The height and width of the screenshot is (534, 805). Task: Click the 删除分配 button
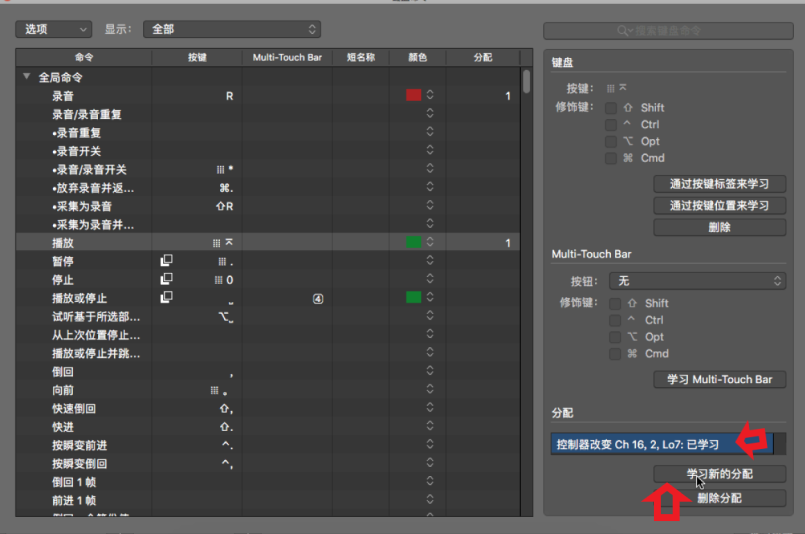click(719, 497)
